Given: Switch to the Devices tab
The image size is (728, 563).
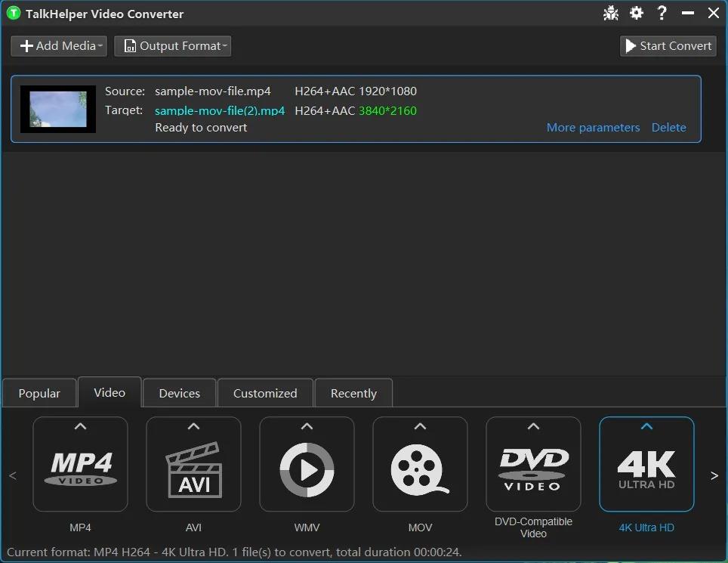Looking at the screenshot, I should 180,393.
